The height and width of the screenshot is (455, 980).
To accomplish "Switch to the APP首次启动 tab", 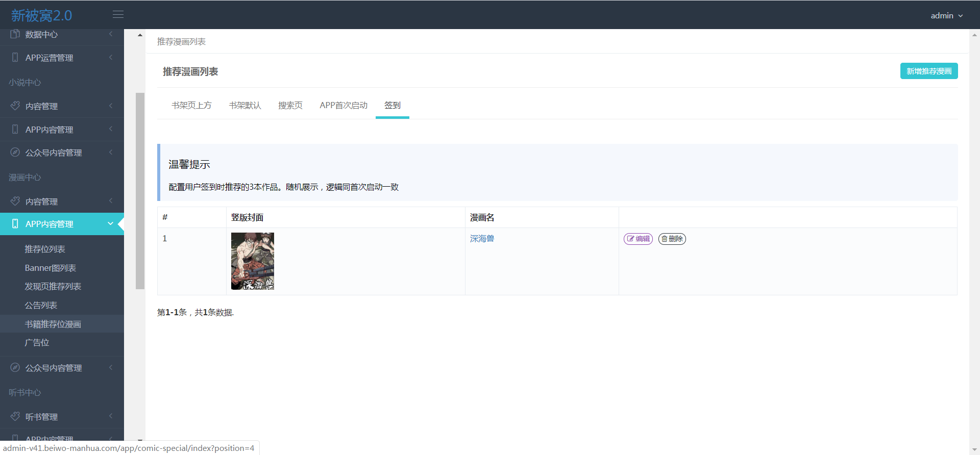I will (x=344, y=106).
